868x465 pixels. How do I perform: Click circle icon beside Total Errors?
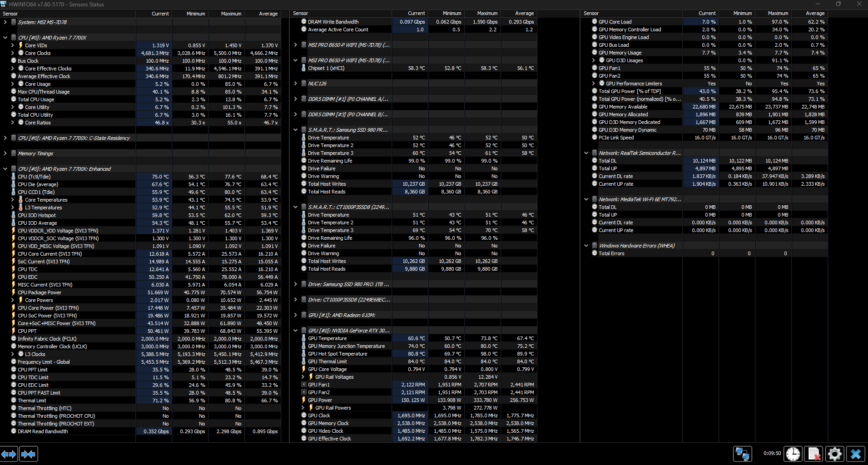(595, 253)
